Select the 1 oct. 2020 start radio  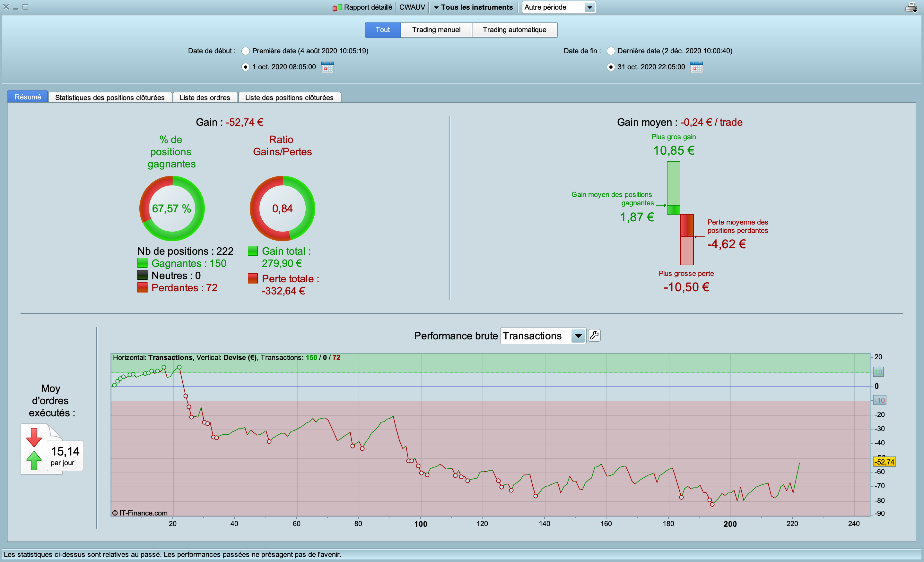point(246,67)
